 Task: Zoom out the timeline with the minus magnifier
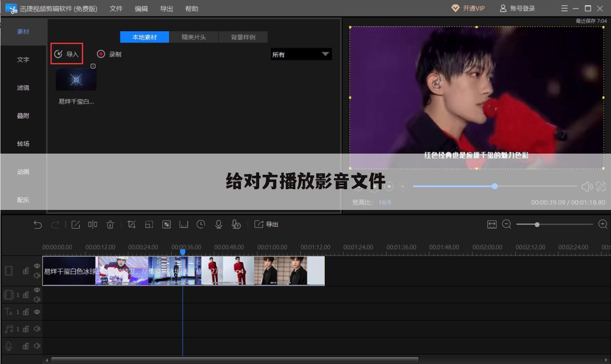[x=506, y=224]
